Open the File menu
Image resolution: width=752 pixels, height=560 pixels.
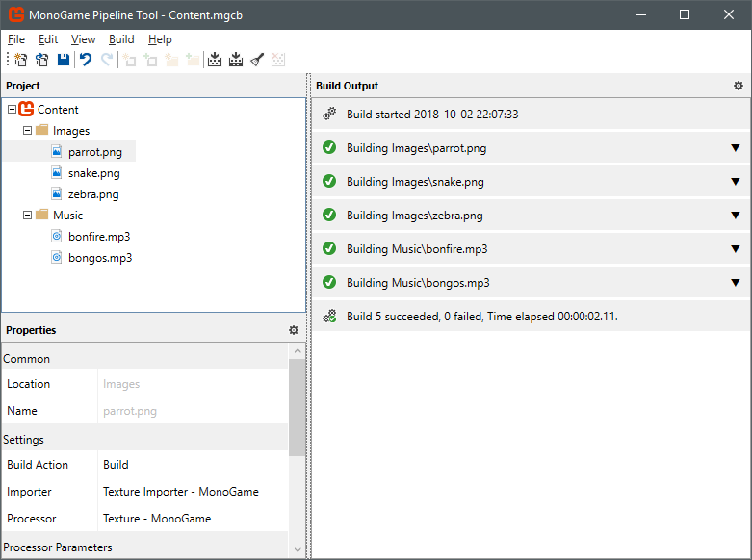(16, 39)
